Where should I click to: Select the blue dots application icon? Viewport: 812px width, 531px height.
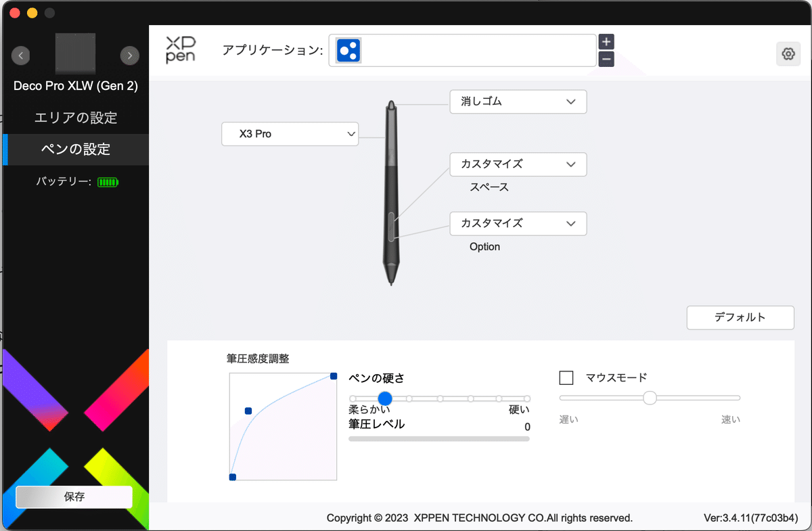348,51
